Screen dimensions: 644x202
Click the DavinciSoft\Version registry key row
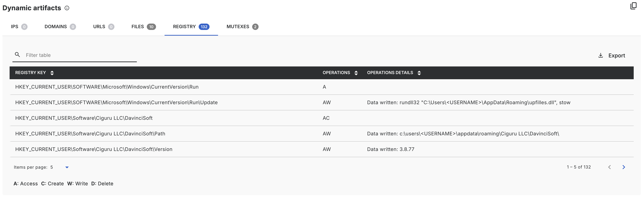pyautogui.click(x=94, y=149)
